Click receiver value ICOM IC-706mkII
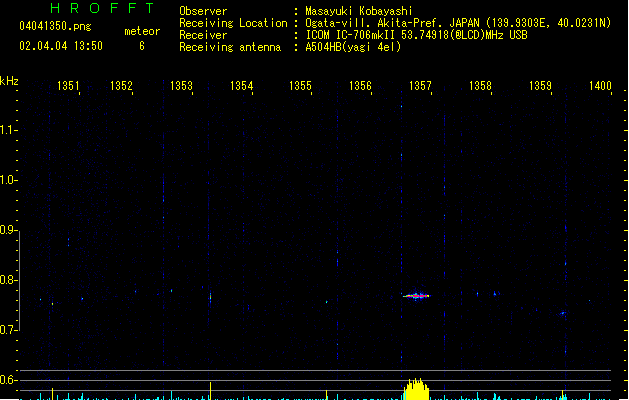 (x=351, y=35)
